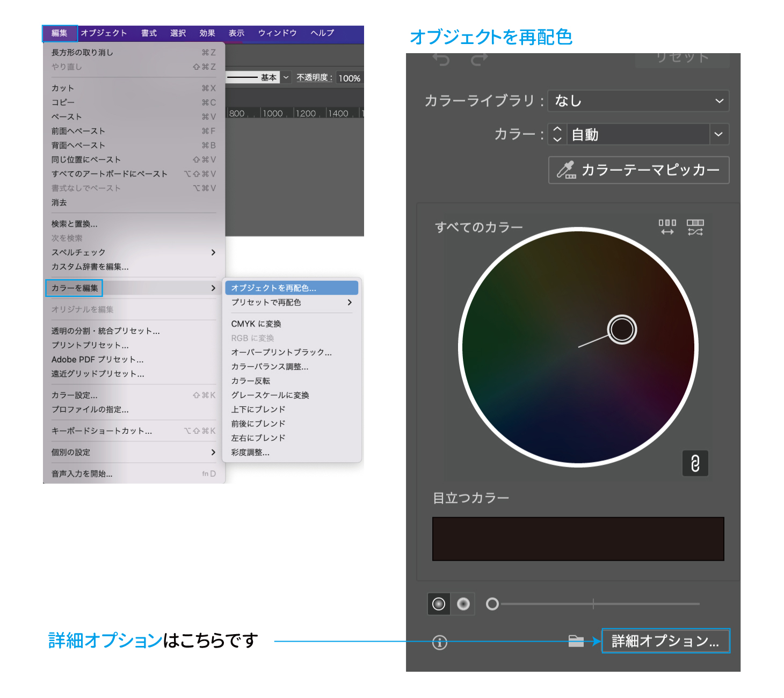Choose CMYK に変換
The width and height of the screenshot is (784, 698).
point(292,324)
